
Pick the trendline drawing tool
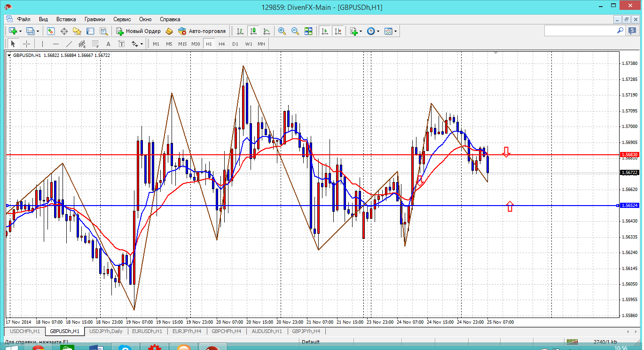[x=69, y=44]
